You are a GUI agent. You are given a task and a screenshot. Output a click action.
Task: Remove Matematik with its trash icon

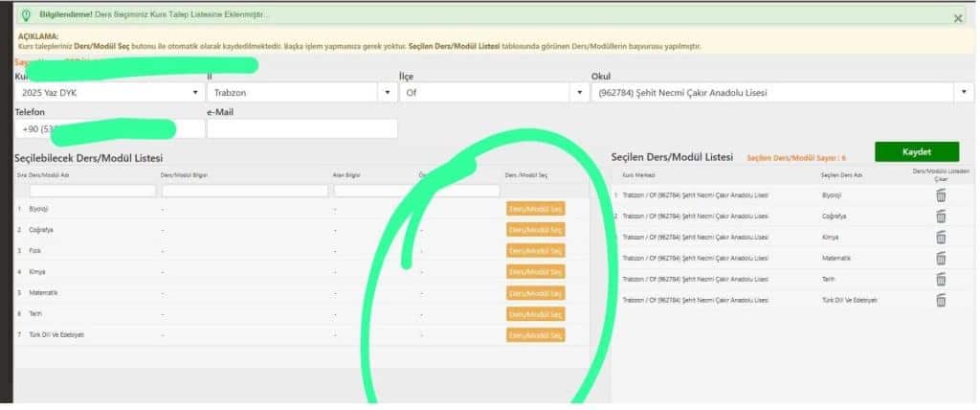940,258
